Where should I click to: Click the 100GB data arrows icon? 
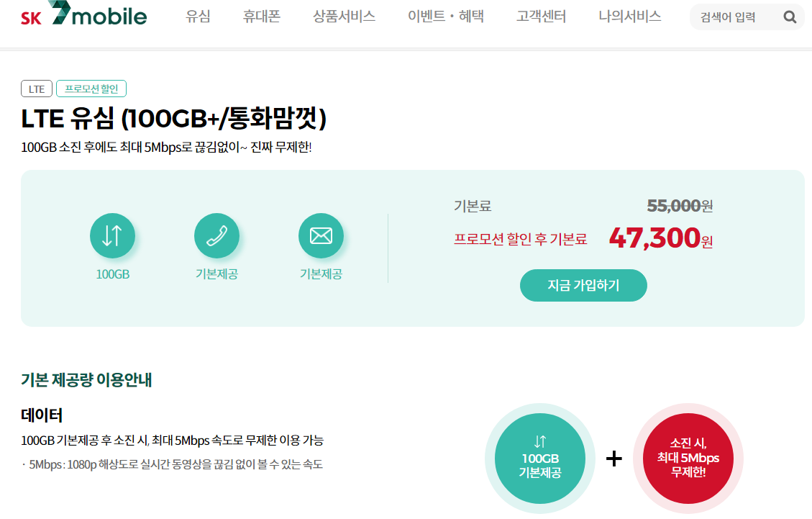tap(112, 235)
